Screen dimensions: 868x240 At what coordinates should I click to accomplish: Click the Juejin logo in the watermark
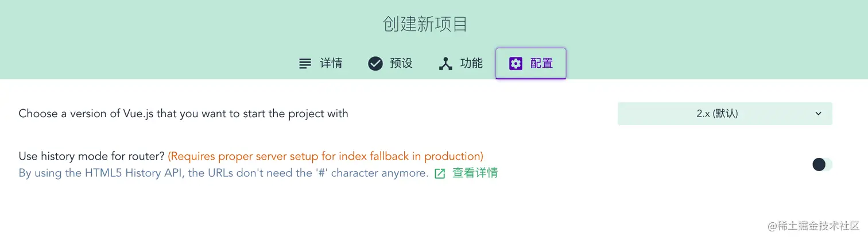[x=772, y=226]
